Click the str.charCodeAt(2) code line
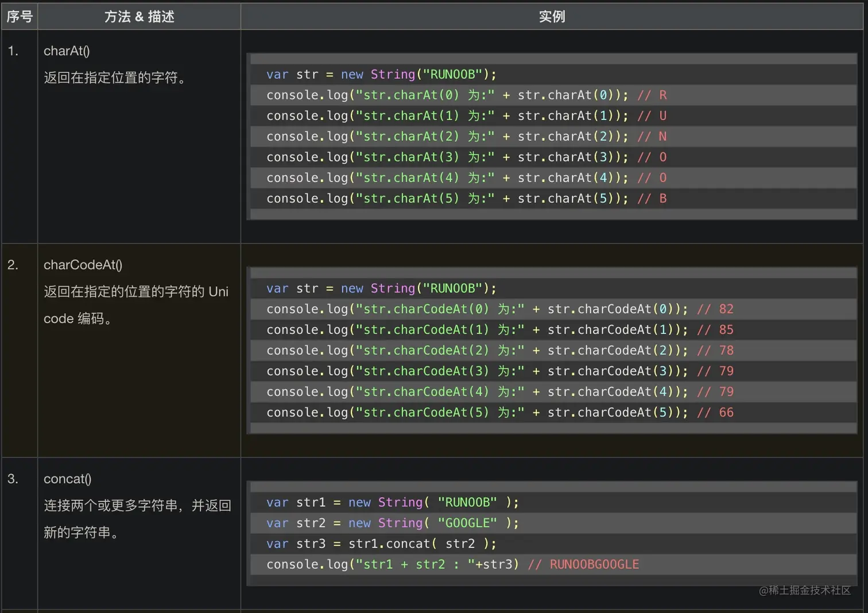 pos(500,350)
